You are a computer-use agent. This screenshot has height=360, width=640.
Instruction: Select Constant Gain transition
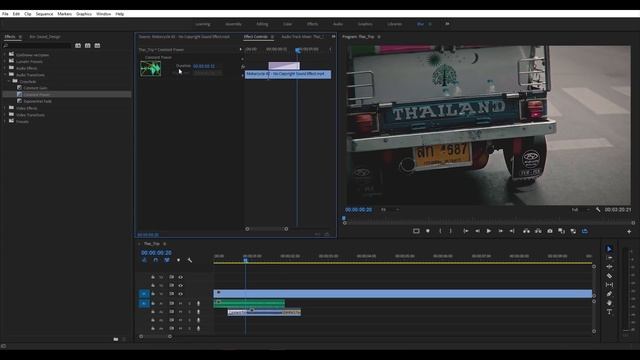coord(35,88)
